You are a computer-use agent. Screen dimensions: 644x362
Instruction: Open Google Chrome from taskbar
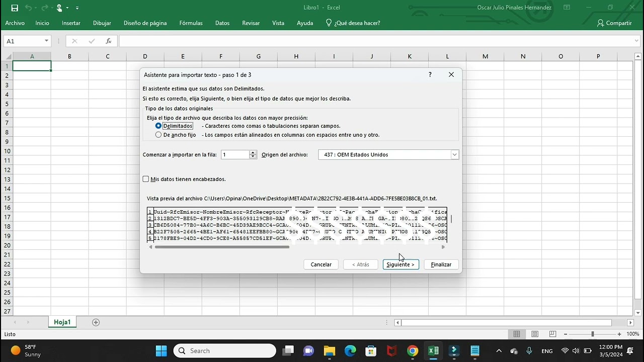[413, 351]
